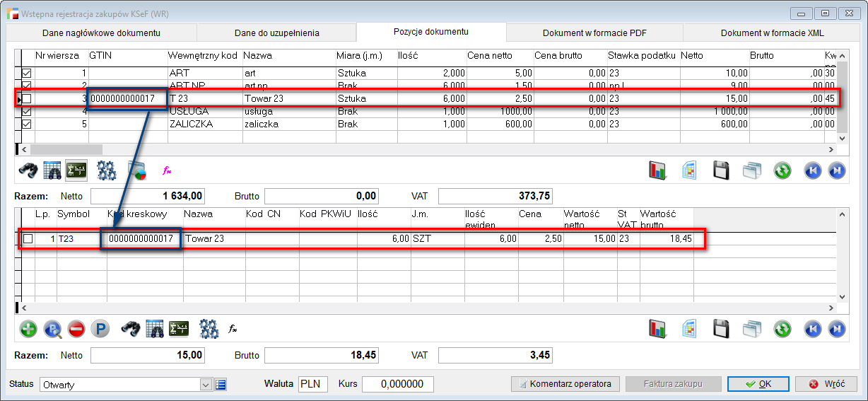
Task: Click upper Netto total field 1 634,00
Action: coord(148,196)
